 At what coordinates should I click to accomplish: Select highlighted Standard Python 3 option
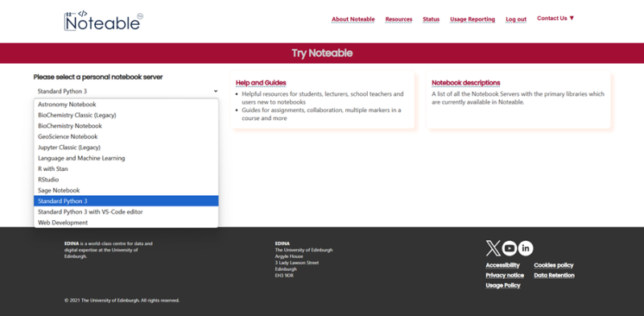[126, 201]
